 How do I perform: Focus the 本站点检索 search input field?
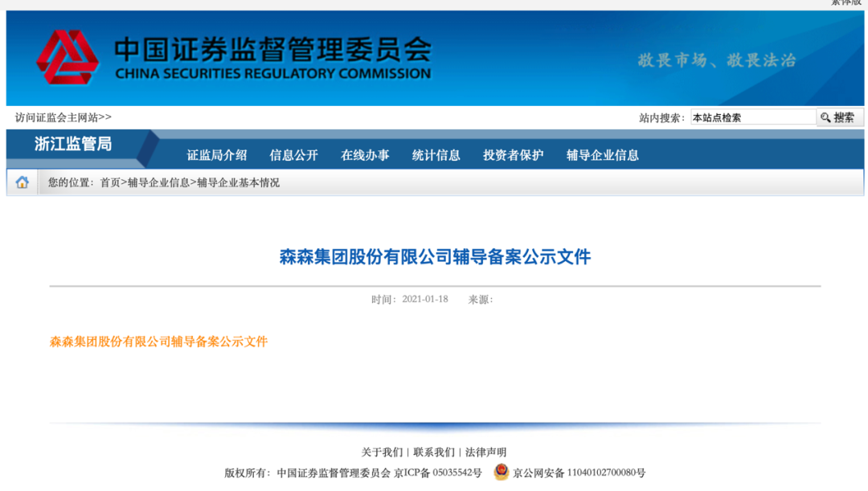(753, 117)
